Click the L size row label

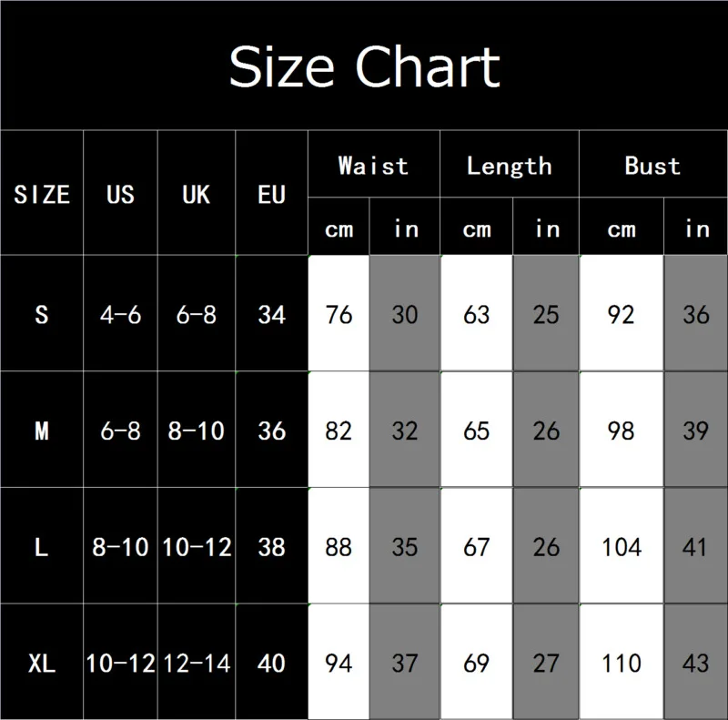pyautogui.click(x=42, y=546)
